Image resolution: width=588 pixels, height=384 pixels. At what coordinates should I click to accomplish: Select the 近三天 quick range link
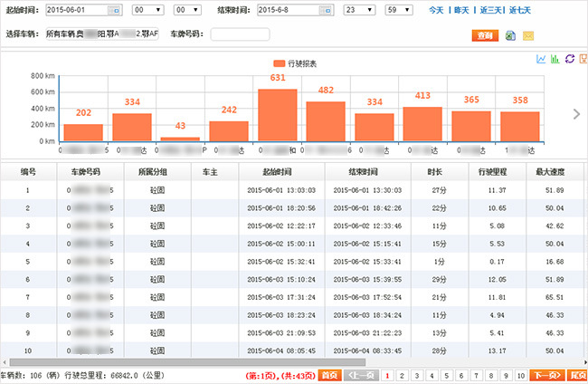(491, 10)
